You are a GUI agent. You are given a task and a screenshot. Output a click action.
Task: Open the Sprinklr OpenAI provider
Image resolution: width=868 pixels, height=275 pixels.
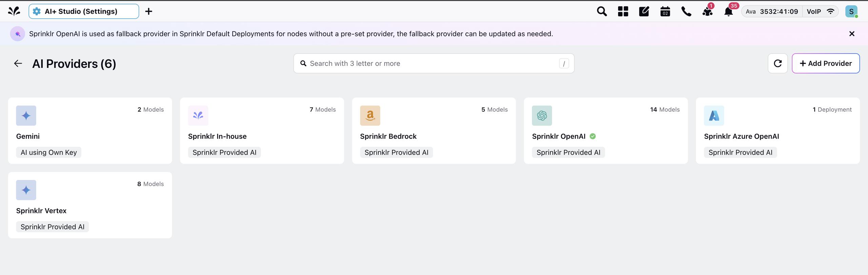[x=606, y=131]
